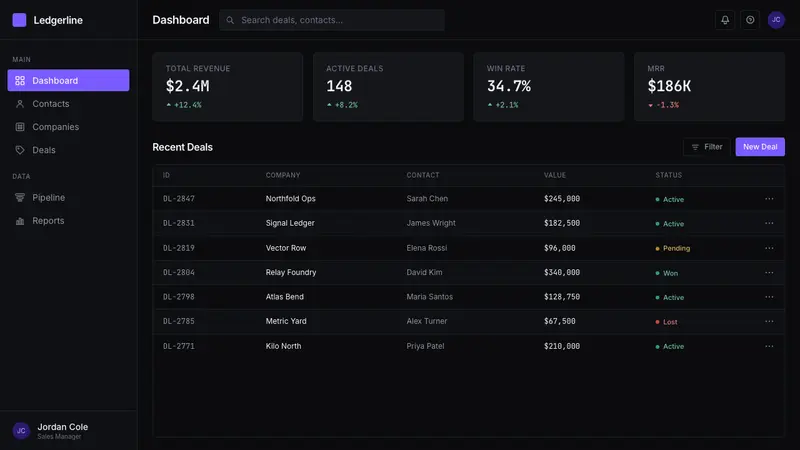
Task: Open the help icon in header
Action: click(x=750, y=20)
